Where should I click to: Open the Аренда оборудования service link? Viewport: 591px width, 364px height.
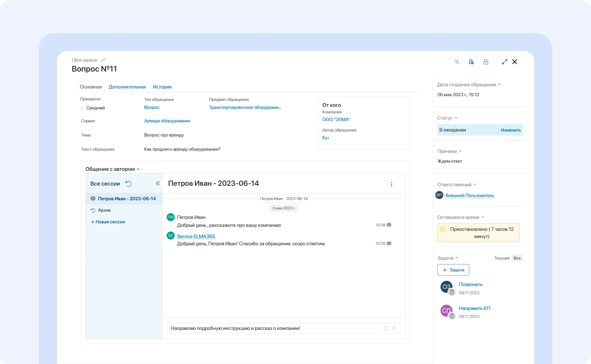167,121
